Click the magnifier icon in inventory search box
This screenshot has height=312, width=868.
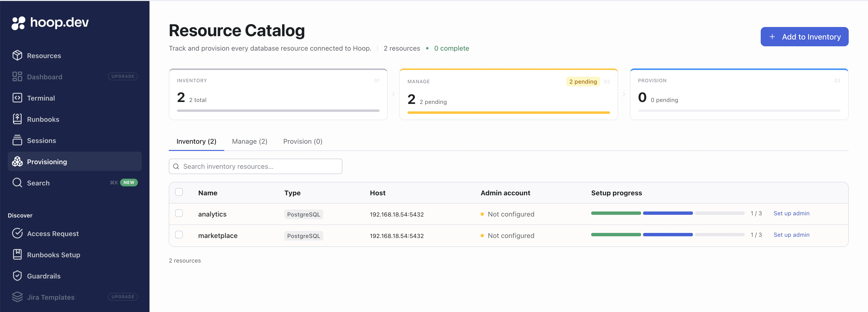[x=176, y=166]
